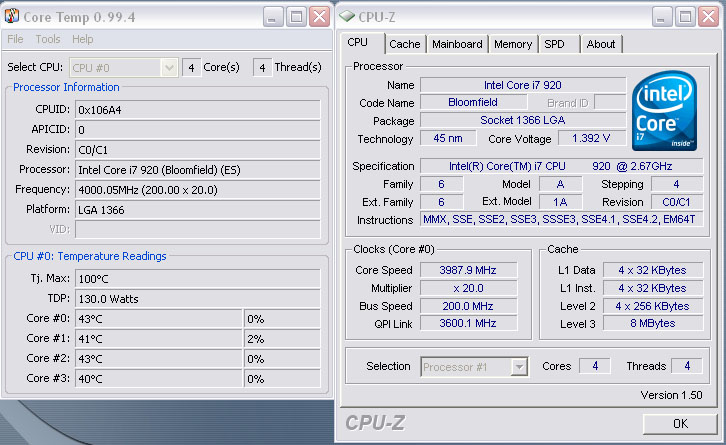Click the OK button in CPU-Z
Image resolution: width=726 pixels, height=445 pixels.
(680, 424)
